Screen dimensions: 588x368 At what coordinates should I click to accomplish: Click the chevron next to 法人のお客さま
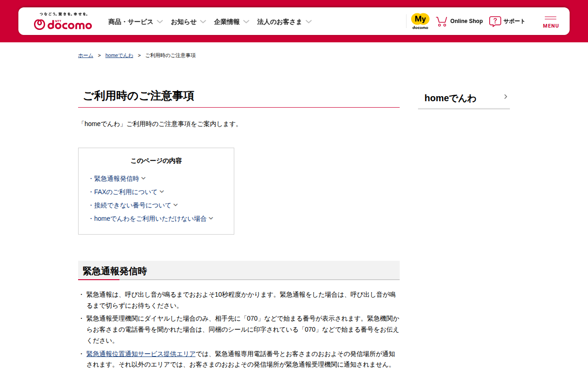click(309, 22)
